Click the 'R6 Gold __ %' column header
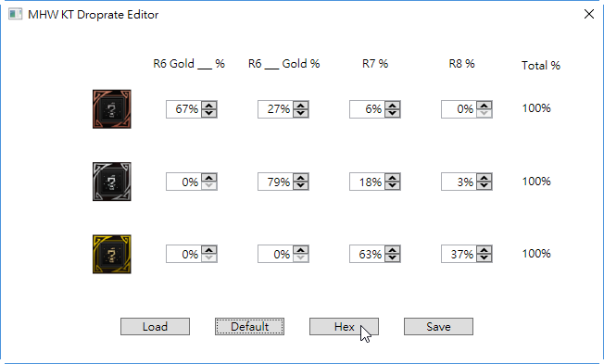Screen dimensions: 604x364 (x=189, y=64)
